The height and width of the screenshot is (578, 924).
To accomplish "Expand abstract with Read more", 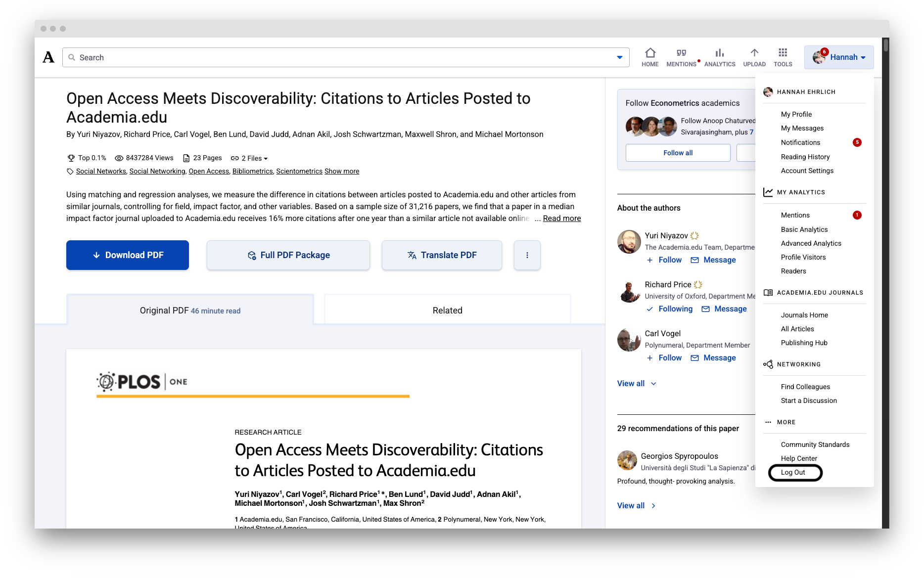I will point(562,219).
